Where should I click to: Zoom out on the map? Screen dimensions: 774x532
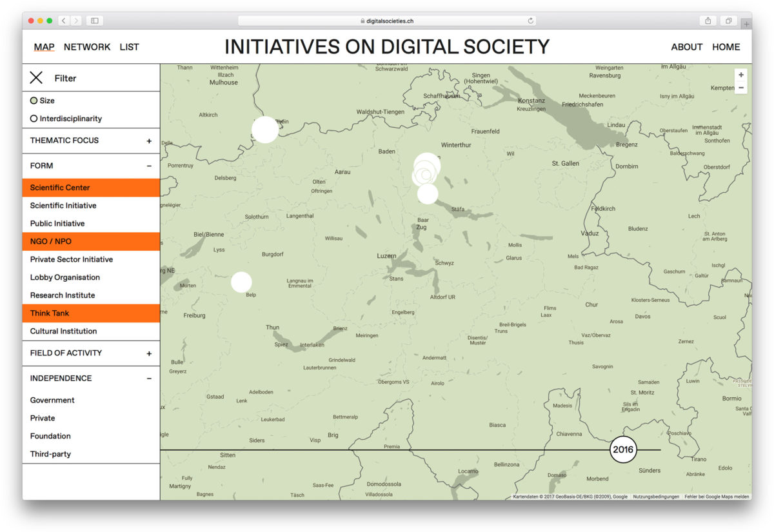[740, 88]
